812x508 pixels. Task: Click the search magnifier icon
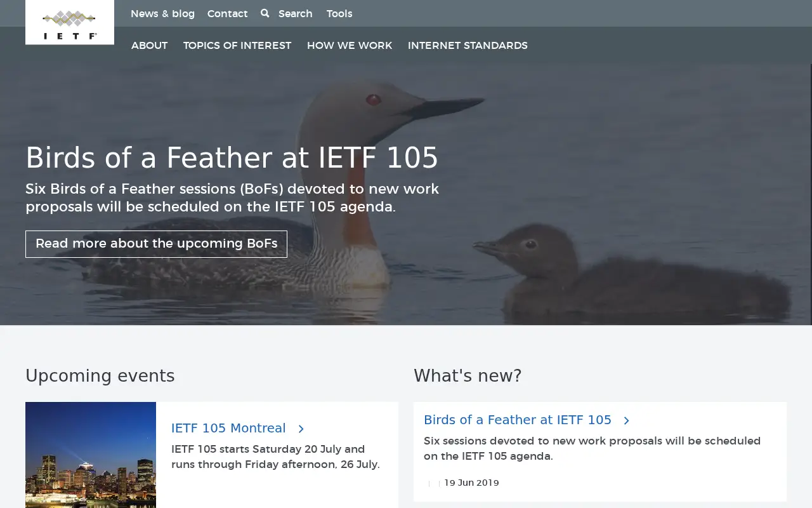pyautogui.click(x=265, y=13)
